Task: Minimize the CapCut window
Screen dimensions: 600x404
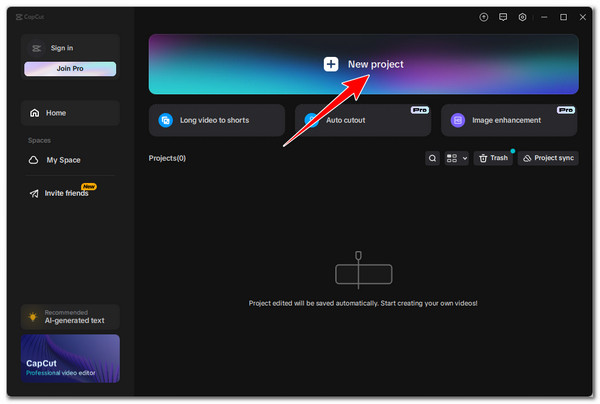Action: (544, 17)
